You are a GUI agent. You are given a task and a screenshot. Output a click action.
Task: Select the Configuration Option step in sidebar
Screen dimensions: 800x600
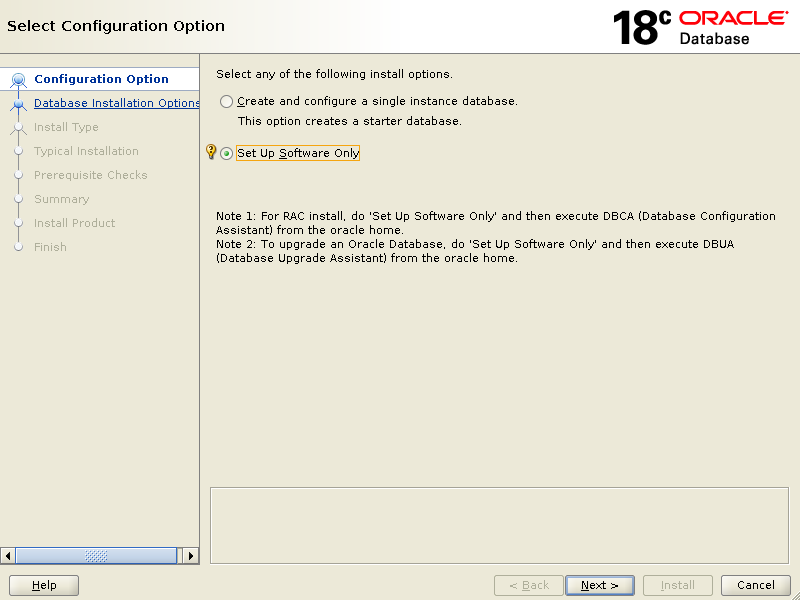click(x=101, y=79)
